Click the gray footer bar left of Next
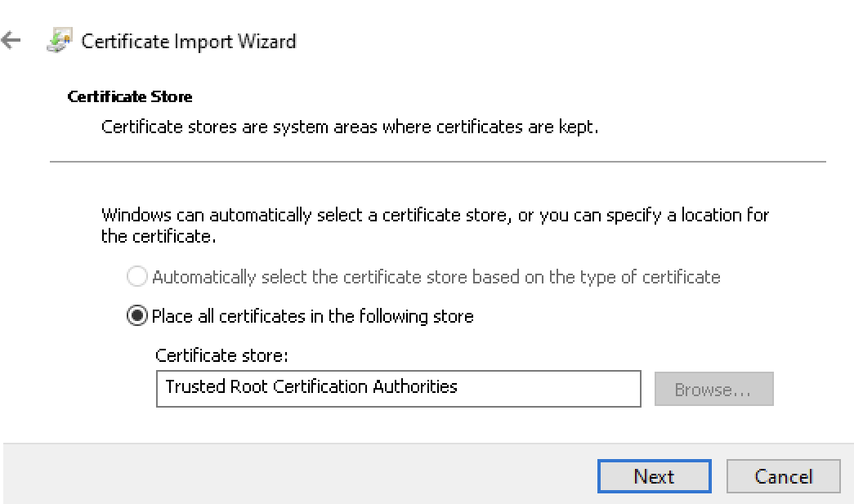 (294, 475)
